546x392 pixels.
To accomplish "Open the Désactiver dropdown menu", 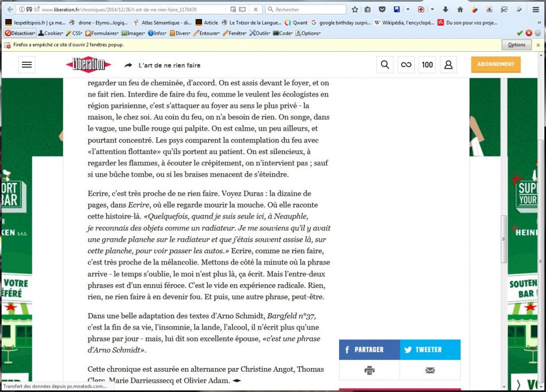I will 20,33.
